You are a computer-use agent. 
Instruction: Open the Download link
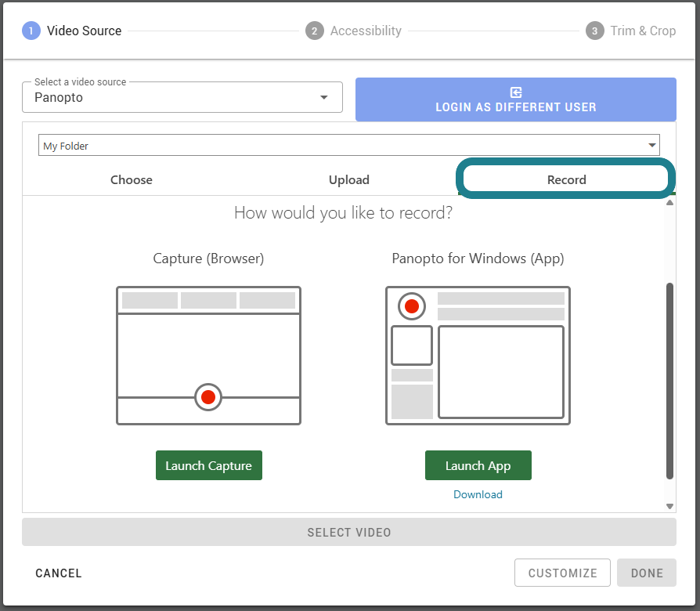tap(478, 494)
